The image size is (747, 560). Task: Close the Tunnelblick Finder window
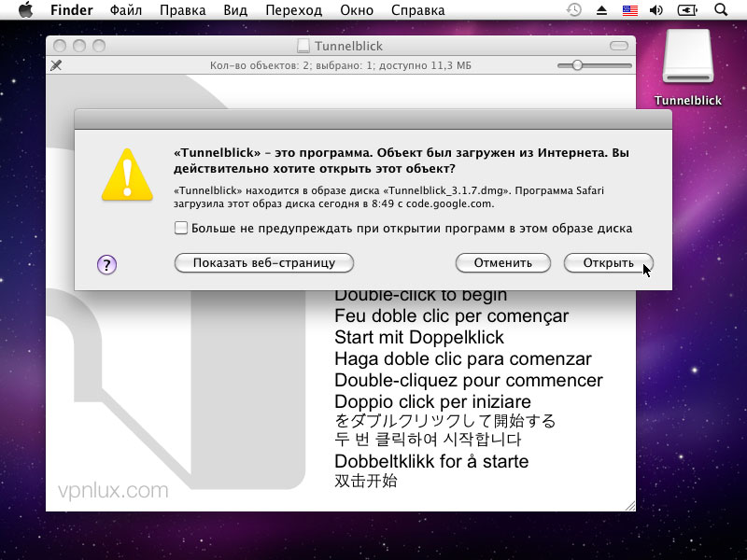tap(60, 46)
